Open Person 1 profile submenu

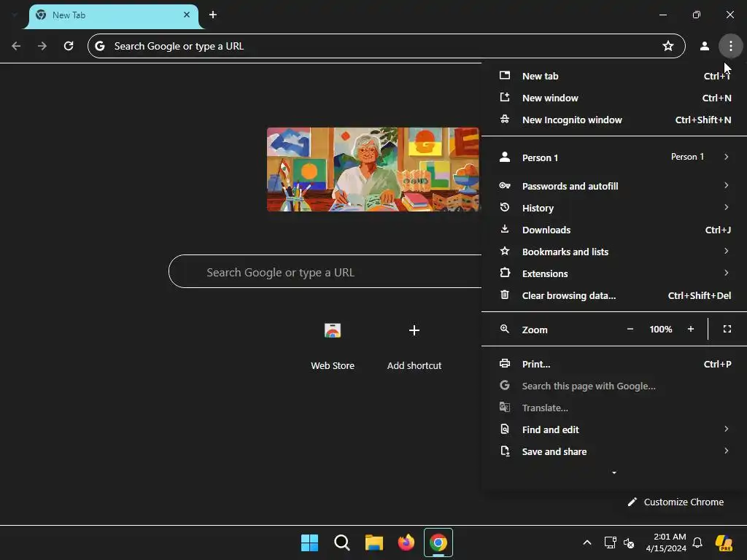pos(614,157)
